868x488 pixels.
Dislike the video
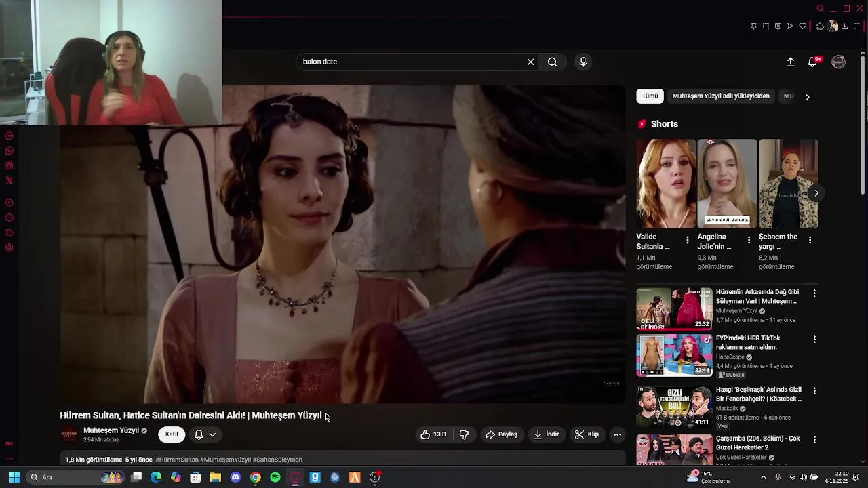pyautogui.click(x=465, y=434)
